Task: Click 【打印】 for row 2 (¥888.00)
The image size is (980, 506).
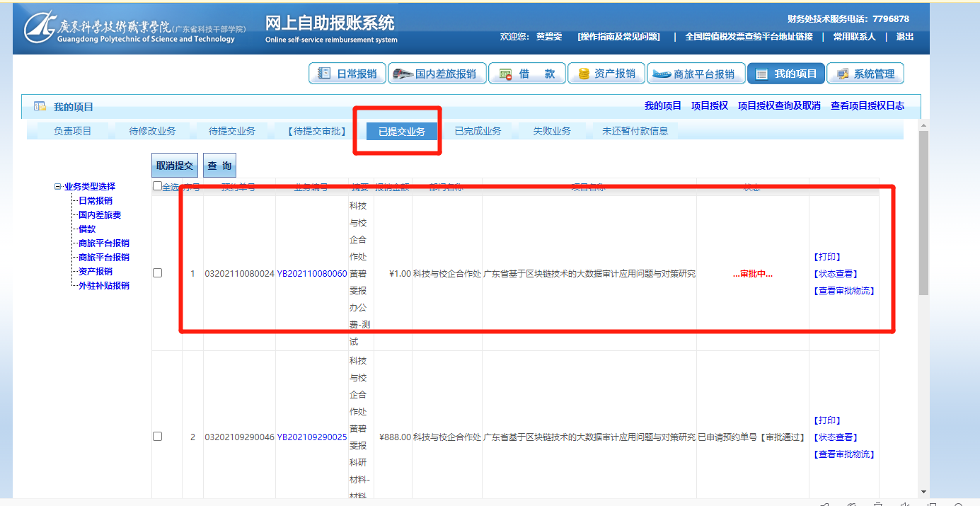Action: coord(827,420)
